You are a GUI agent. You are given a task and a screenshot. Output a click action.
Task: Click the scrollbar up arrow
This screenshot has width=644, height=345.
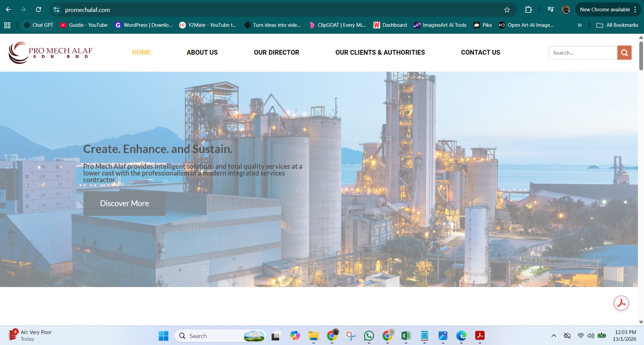pyautogui.click(x=641, y=37)
